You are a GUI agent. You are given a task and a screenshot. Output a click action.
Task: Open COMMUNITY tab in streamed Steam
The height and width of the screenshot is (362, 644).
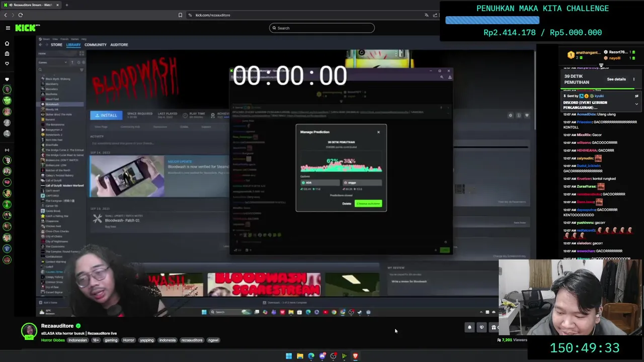click(96, 45)
